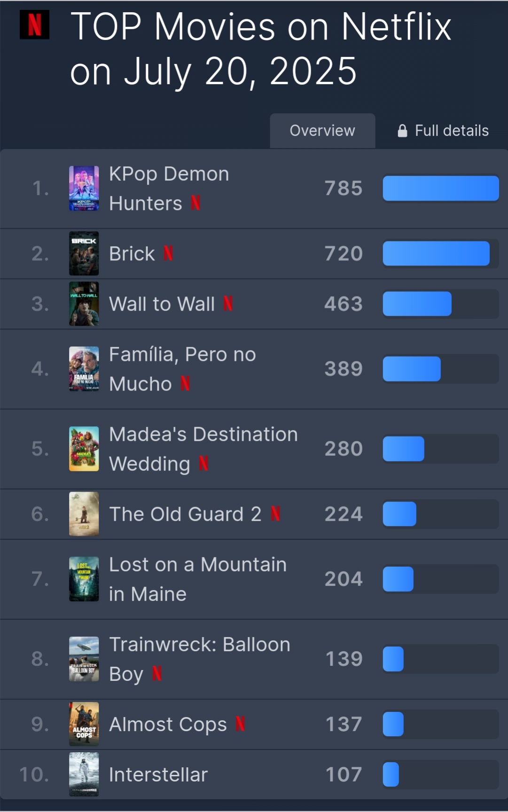Open Lost on a Mountain in Maine link
The width and height of the screenshot is (508, 812).
pyautogui.click(x=198, y=579)
